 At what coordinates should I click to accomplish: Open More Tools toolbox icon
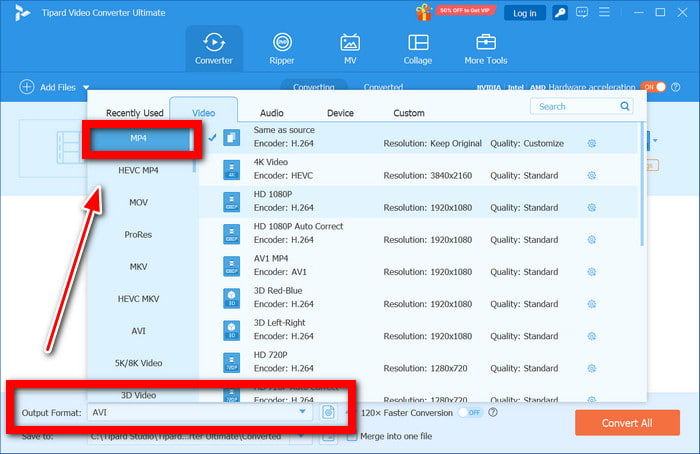(486, 43)
